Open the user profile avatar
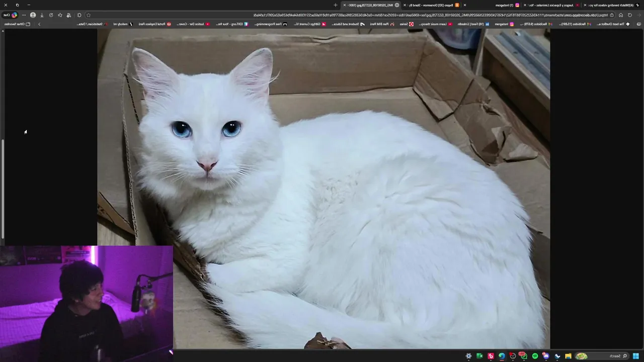This screenshot has width=644, height=362. click(33, 15)
